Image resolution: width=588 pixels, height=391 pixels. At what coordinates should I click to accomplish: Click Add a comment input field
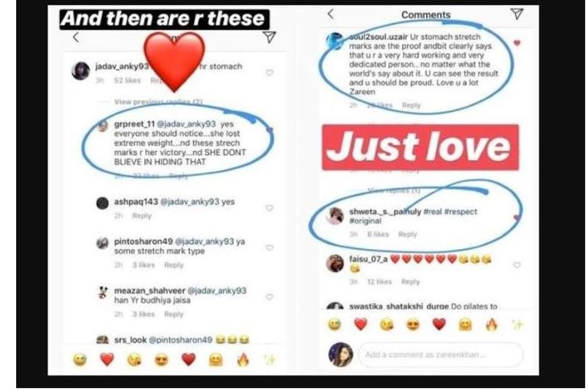[440, 354]
